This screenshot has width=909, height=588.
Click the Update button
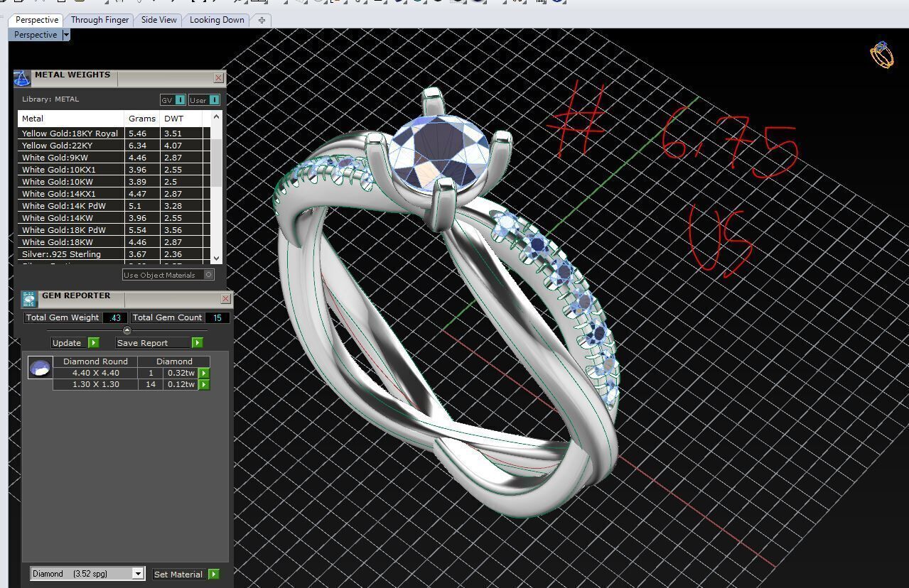(x=75, y=343)
